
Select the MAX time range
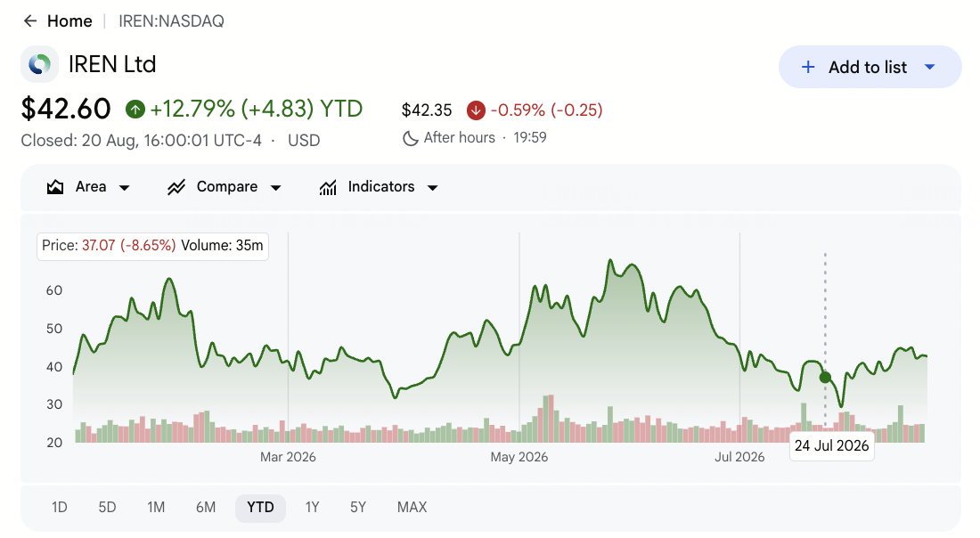click(412, 508)
